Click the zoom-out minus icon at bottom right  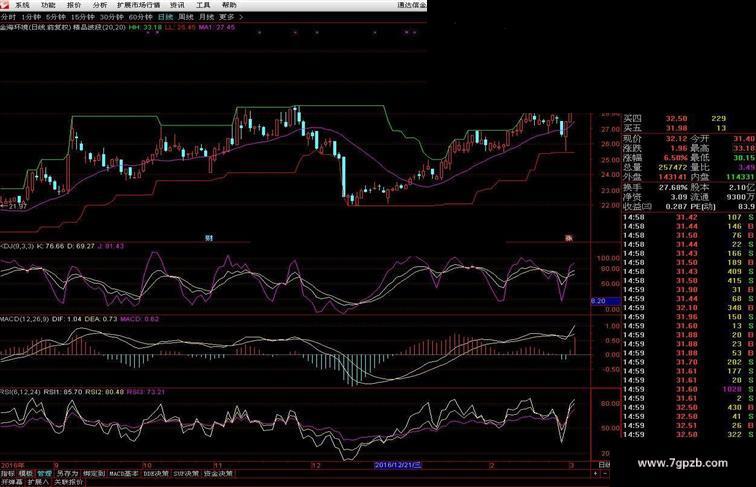605,474
